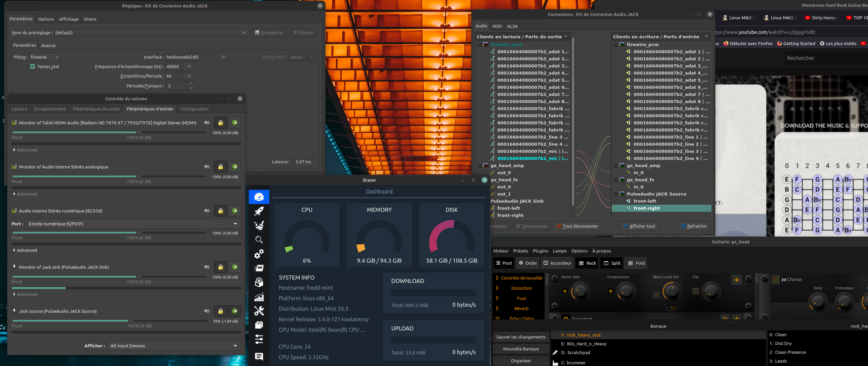Open Stacer Uninstaller disc-box icon
Viewport: 868px width, 366px height.
(x=259, y=282)
